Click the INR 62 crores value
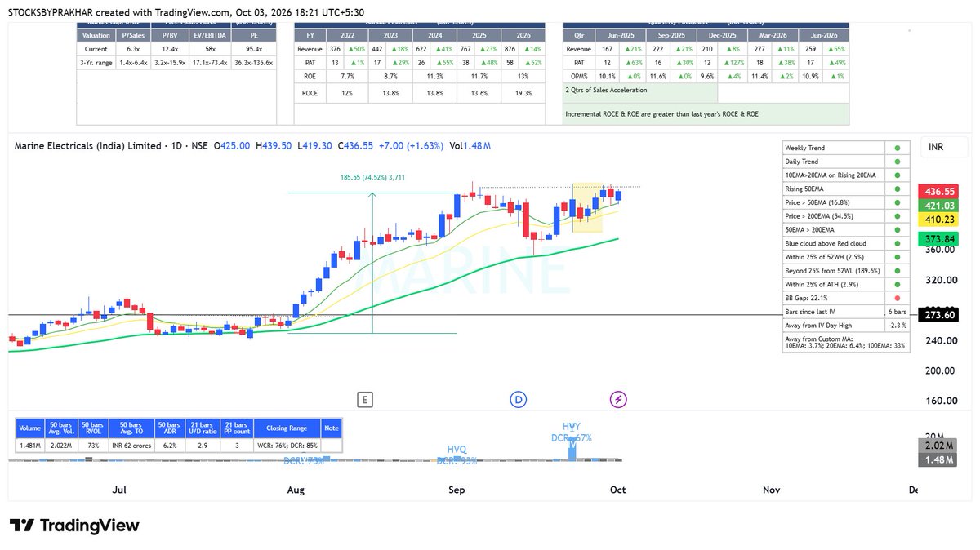Image resolution: width=980 pixels, height=550 pixels. [x=133, y=446]
